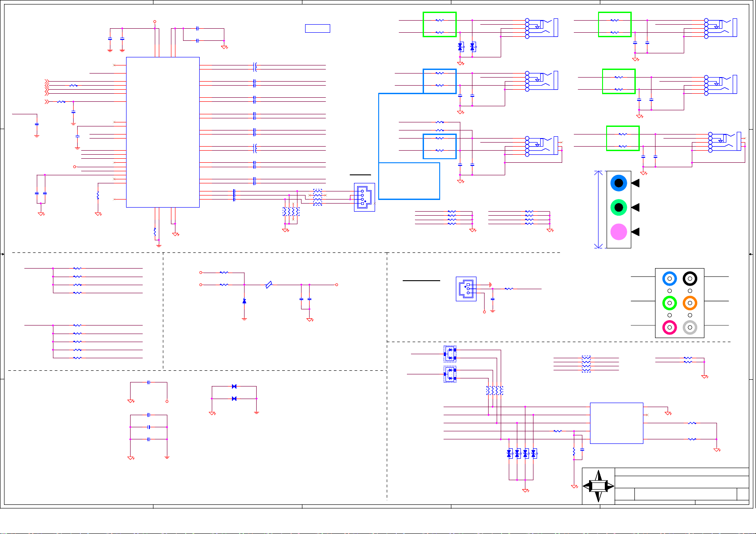Click the arrow pointing at the pink jack
Screen dimensions: 756x534
click(635, 232)
